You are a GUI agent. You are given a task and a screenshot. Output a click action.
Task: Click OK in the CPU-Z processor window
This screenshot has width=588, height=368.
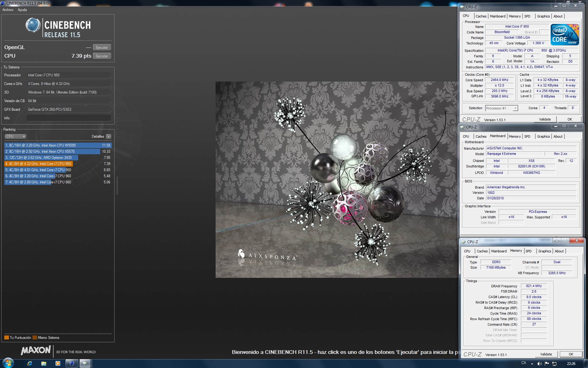click(570, 119)
